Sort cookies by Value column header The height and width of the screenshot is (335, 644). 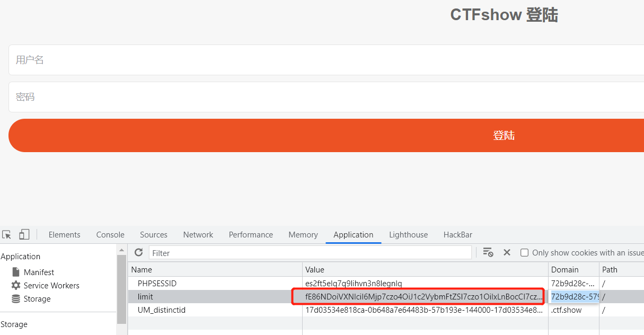(x=426, y=269)
